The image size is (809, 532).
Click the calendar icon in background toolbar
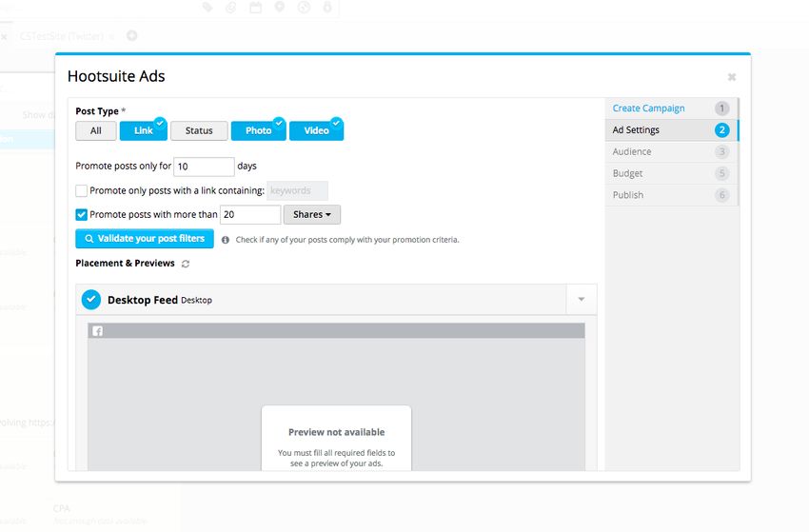coord(255,8)
